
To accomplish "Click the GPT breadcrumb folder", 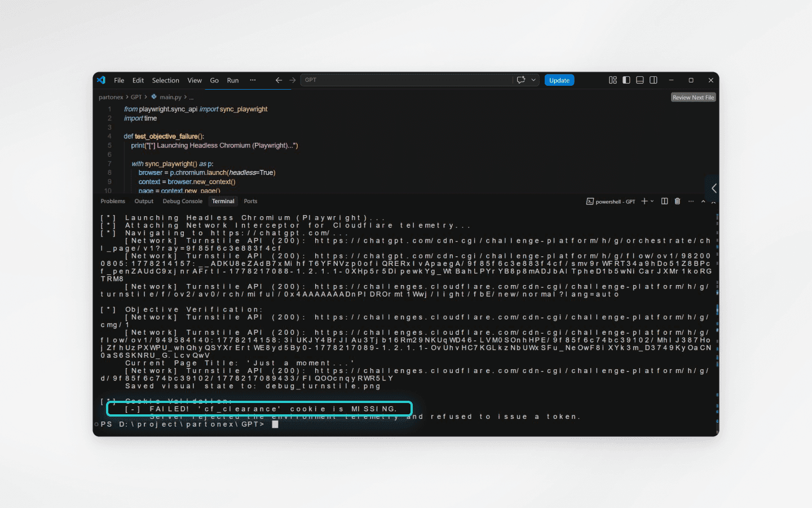I will (136, 97).
